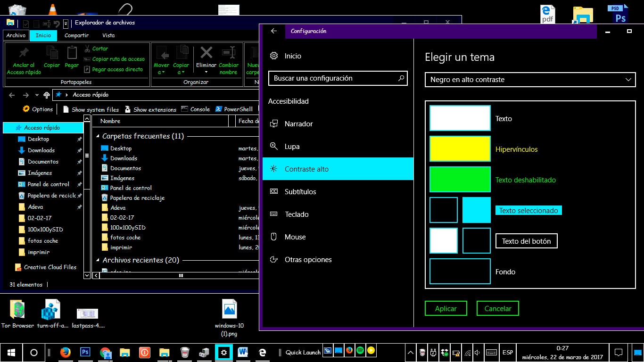Toggle Show system files option
This screenshot has height=362, width=644.
coord(91,109)
